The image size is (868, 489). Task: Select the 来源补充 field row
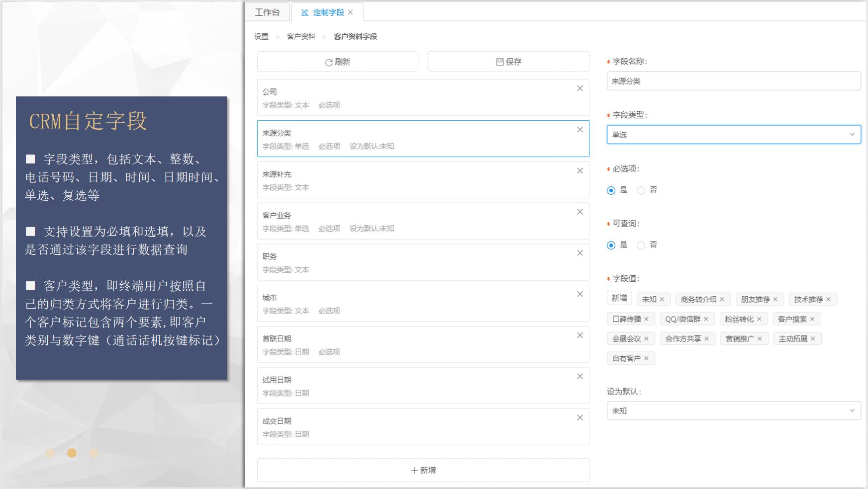coord(423,180)
